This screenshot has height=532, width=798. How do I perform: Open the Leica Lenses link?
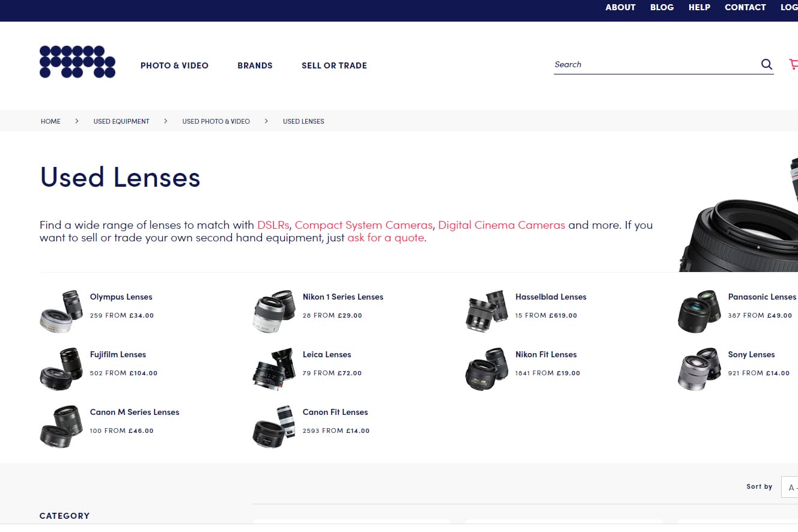click(x=327, y=354)
